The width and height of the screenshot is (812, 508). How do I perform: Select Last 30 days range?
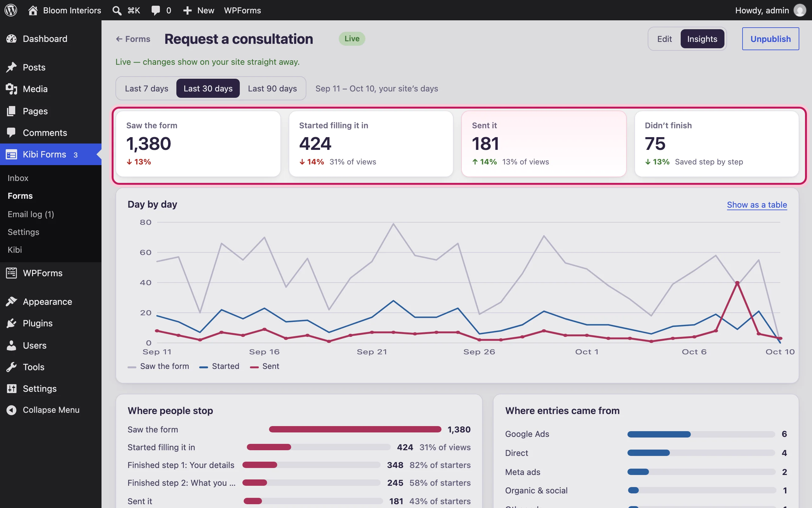click(x=208, y=88)
